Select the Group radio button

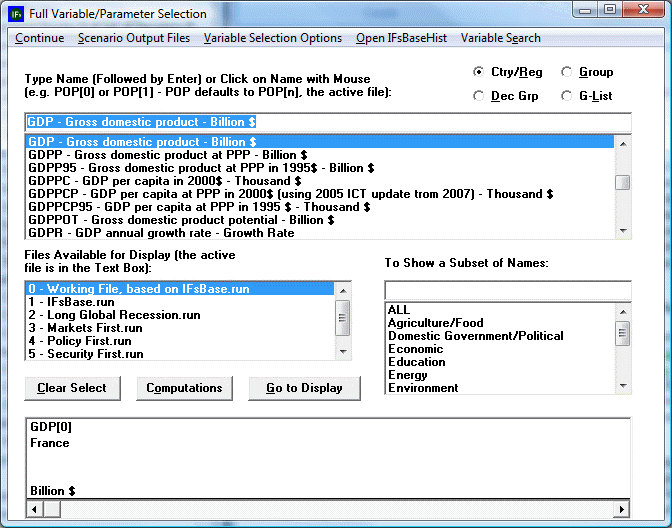point(567,72)
